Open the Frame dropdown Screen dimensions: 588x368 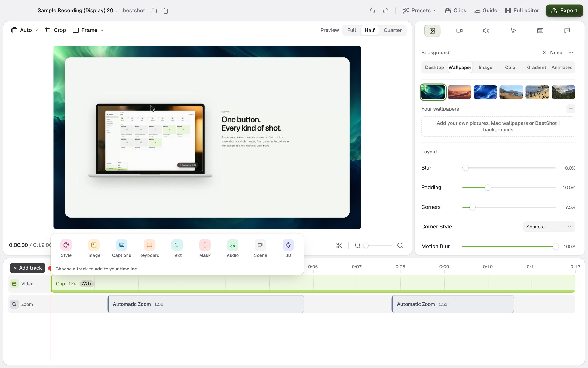pos(88,30)
